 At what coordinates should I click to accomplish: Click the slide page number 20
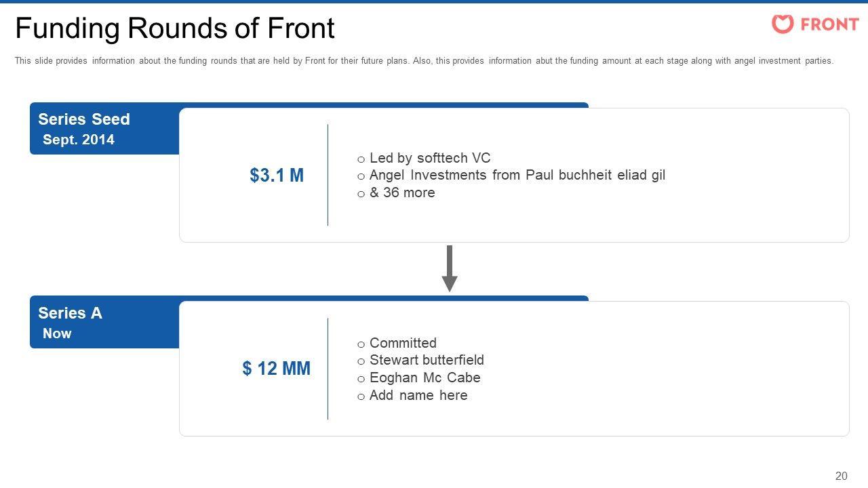point(841,476)
